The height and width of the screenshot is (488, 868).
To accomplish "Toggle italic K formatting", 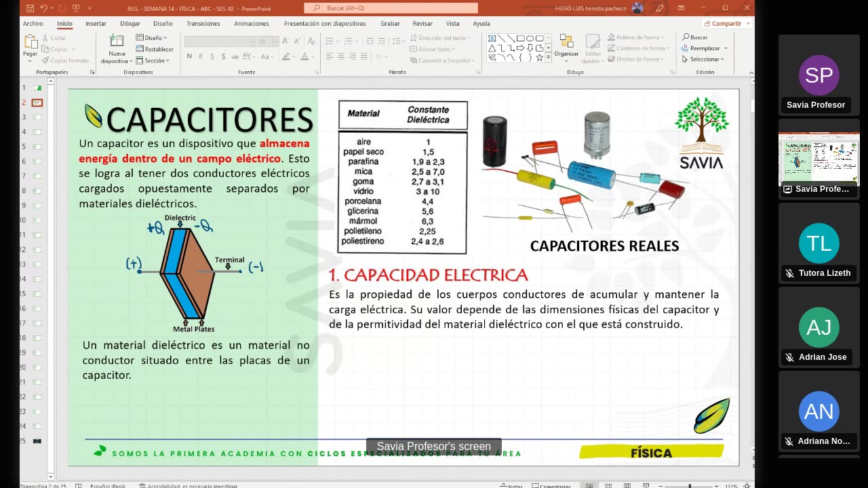I will (201, 57).
